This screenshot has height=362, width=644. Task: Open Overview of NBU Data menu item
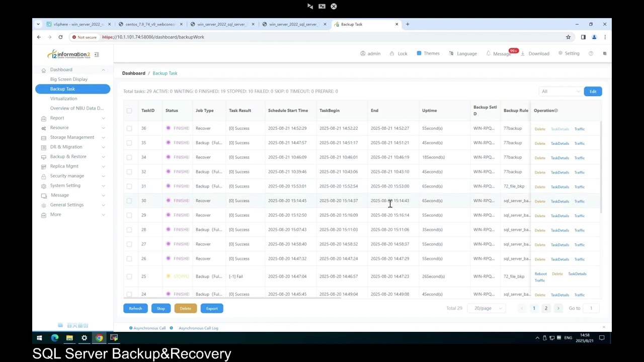(77, 108)
